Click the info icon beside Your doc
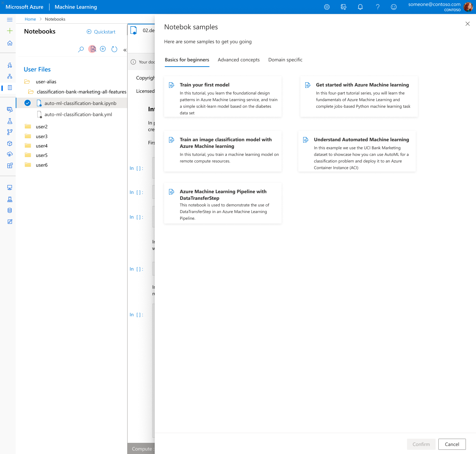 tap(133, 62)
